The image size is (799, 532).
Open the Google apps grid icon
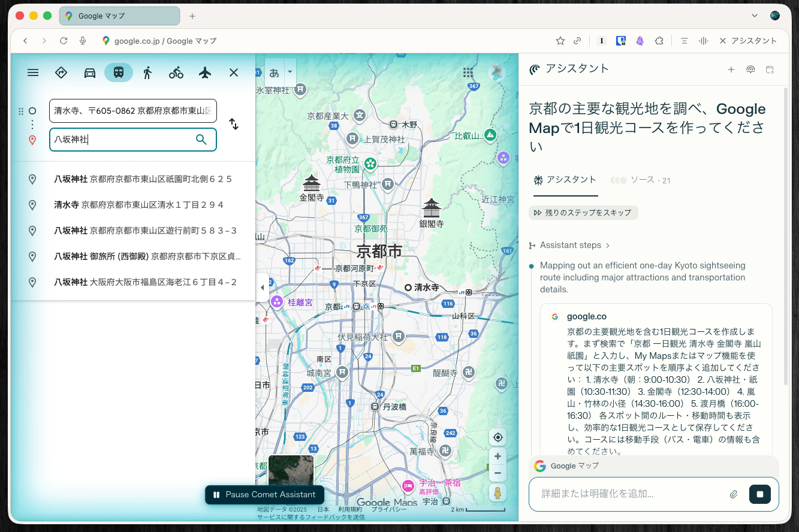(x=468, y=72)
